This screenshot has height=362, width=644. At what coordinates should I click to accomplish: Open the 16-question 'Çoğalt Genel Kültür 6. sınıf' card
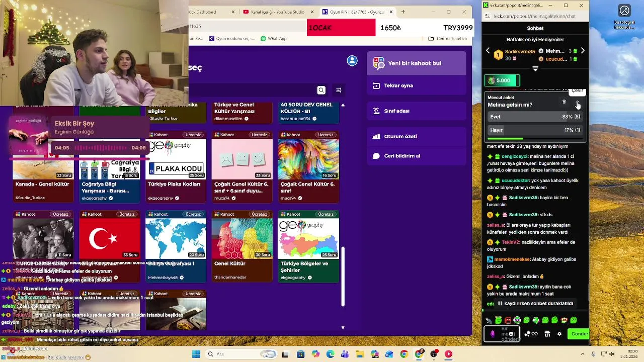coord(308,167)
